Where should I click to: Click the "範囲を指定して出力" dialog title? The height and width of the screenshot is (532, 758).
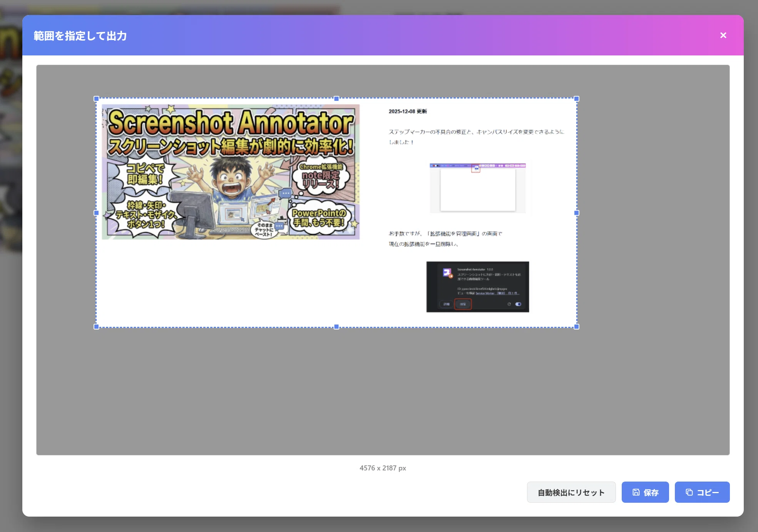coord(80,36)
